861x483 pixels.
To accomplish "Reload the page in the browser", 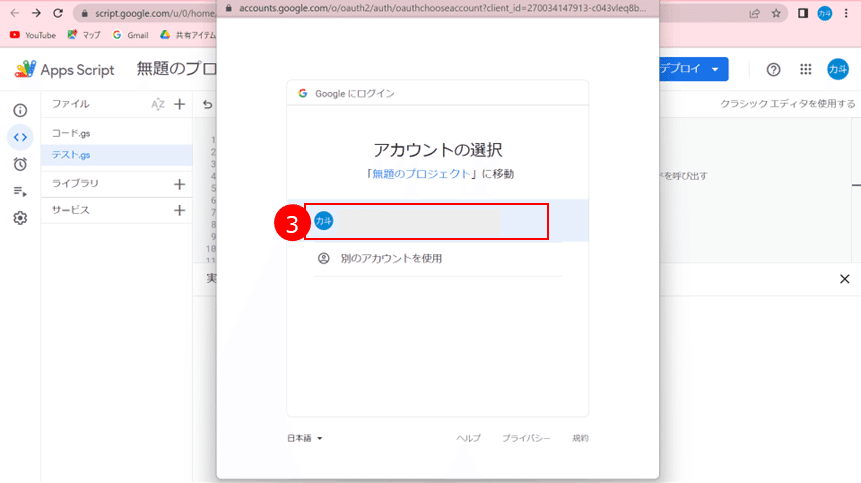I will tap(58, 13).
